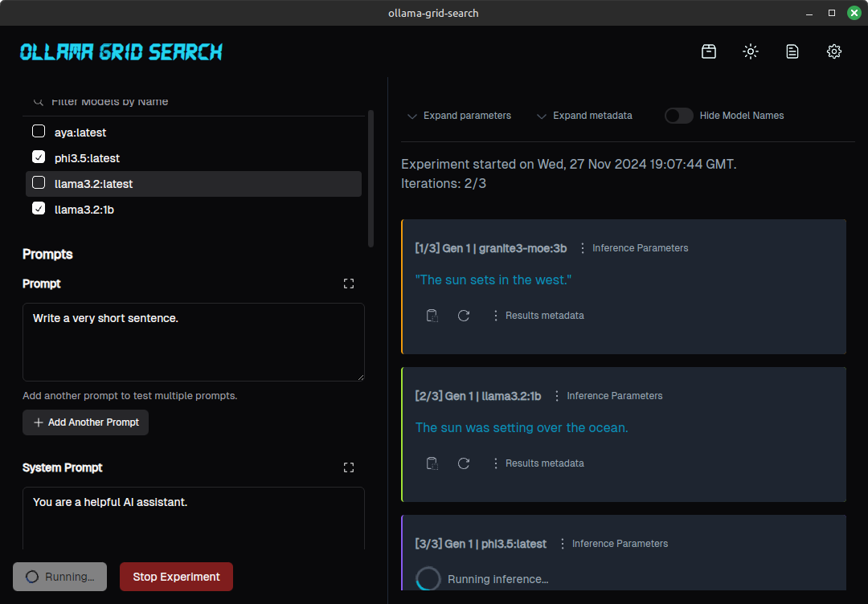Copy the llama3.2:1b result to clipboard
The image size is (868, 604).
[432, 463]
